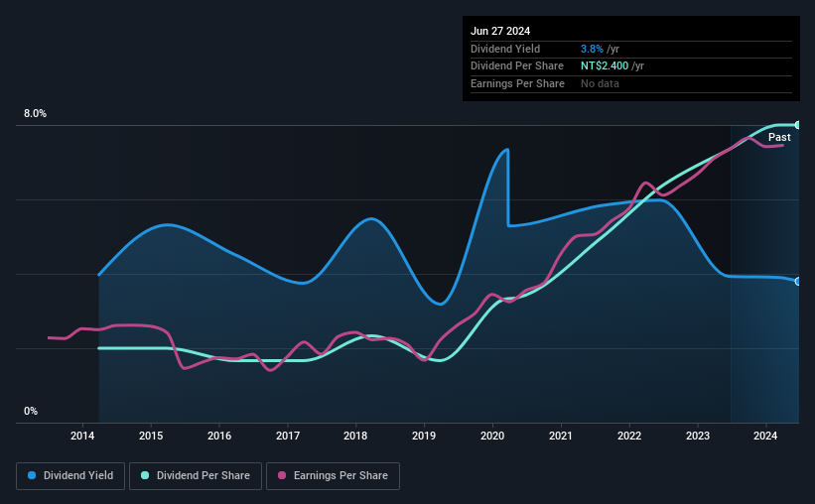
Task: Click the Jun 27 2024 tooltip date
Action: tap(500, 31)
